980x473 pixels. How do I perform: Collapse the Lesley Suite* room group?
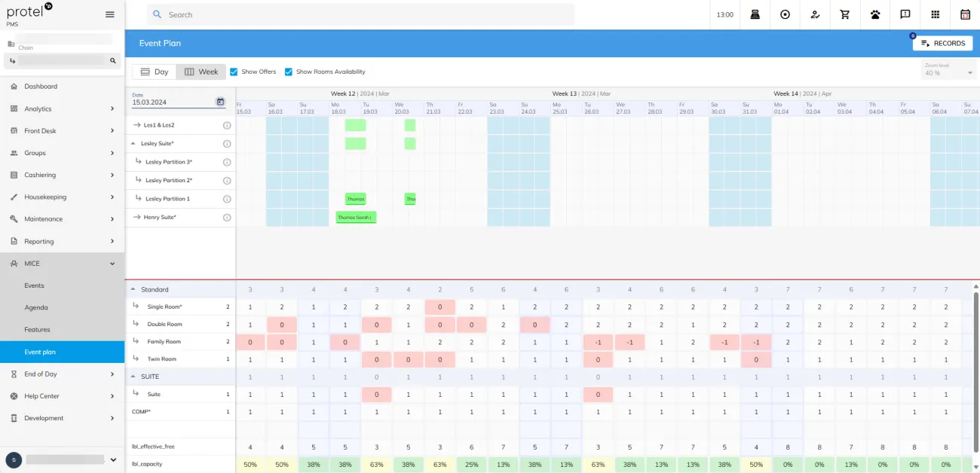[134, 143]
